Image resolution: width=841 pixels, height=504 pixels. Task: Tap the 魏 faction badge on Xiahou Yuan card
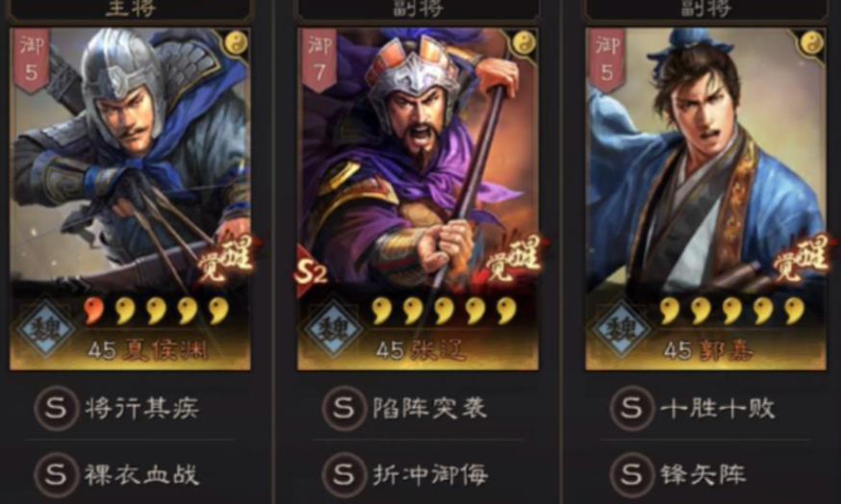46,328
